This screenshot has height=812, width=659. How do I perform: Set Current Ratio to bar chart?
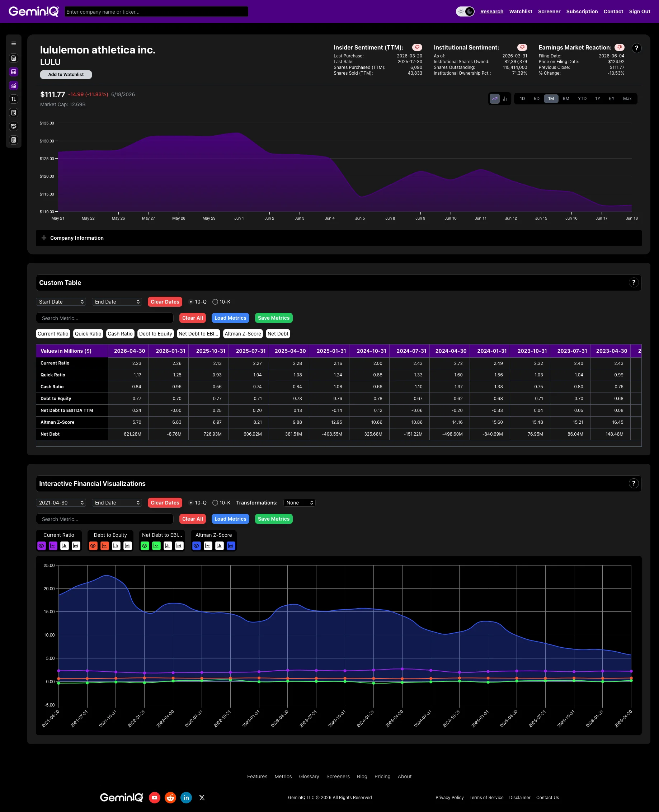(x=65, y=546)
